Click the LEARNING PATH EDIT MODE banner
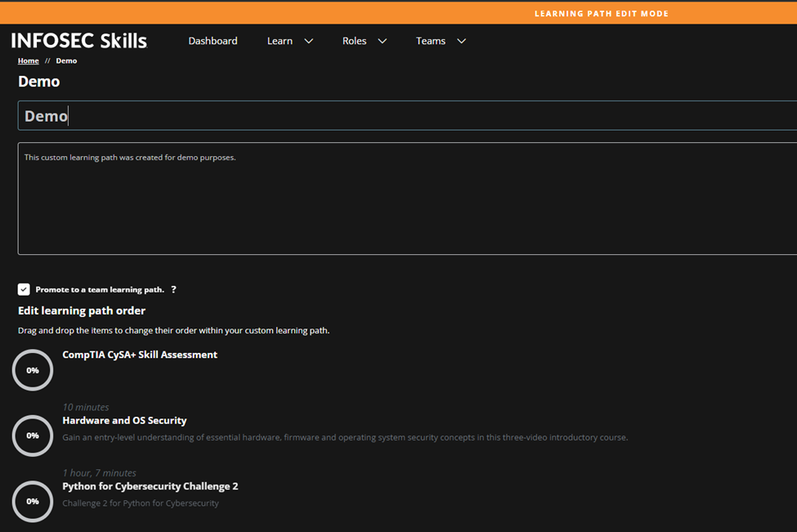 click(601, 13)
